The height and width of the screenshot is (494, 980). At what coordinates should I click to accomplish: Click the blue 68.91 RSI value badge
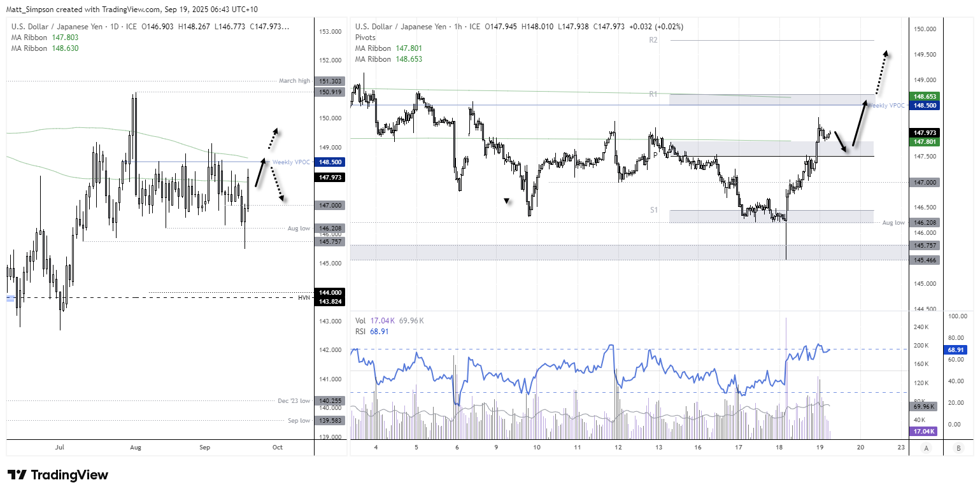coord(956,349)
